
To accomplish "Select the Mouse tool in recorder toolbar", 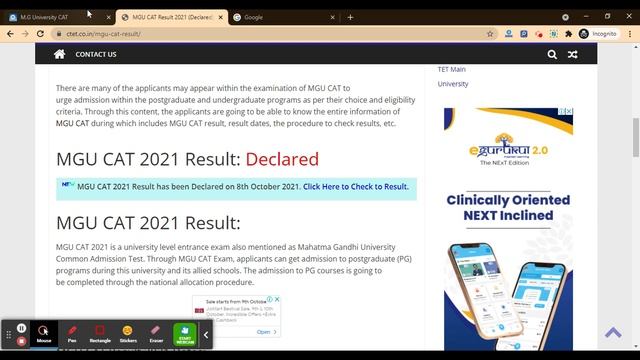I will tap(44, 334).
